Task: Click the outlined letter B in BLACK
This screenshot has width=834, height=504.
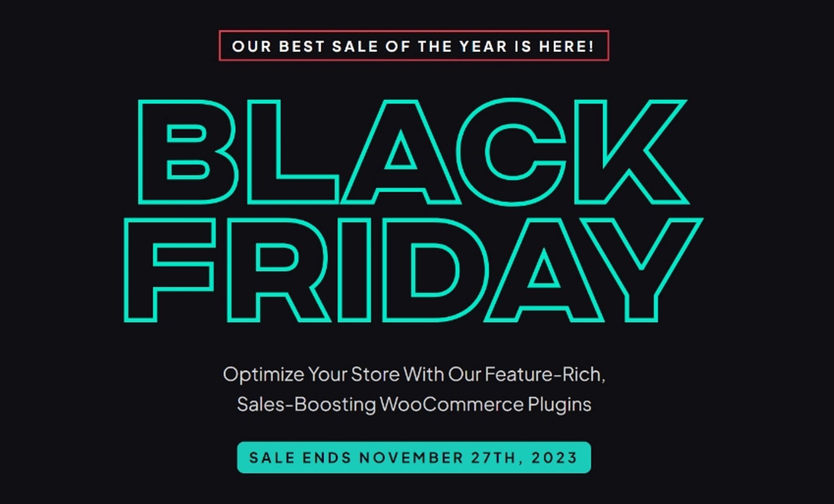Action: point(188,152)
